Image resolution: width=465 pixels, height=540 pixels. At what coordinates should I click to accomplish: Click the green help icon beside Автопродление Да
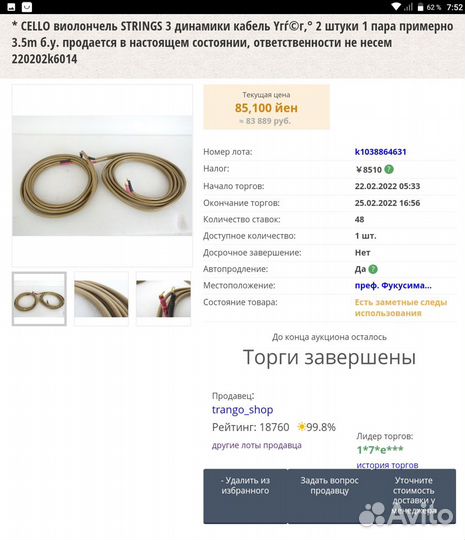(x=373, y=269)
